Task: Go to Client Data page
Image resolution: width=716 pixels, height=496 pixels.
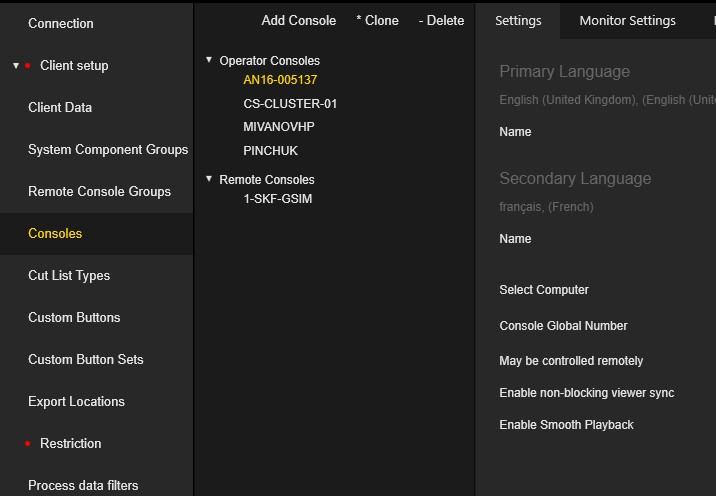Action: click(60, 108)
